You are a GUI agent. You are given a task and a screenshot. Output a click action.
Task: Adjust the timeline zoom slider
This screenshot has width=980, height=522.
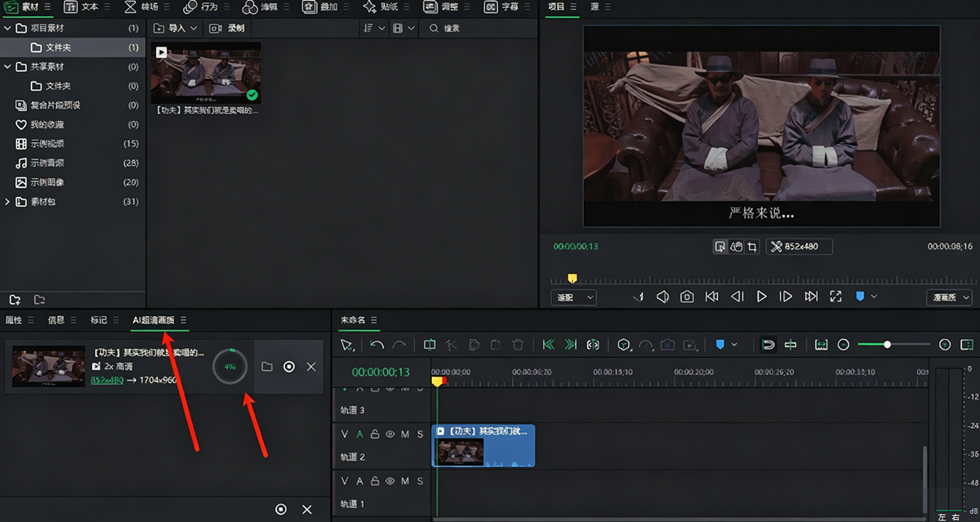point(887,345)
